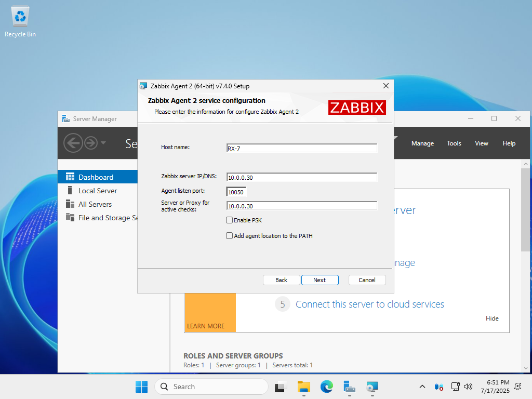Click Next in the Zabbix setup wizard
This screenshot has height=399, width=532.
point(320,280)
